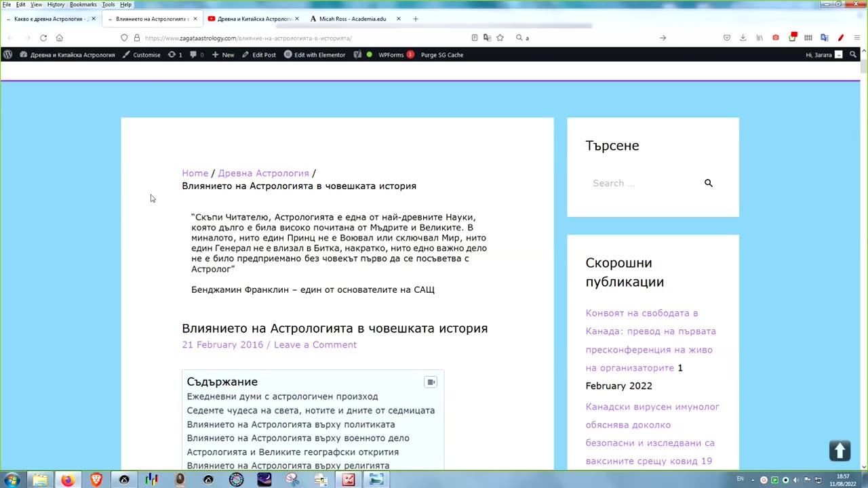Viewport: 868px width, 488px height.
Task: Open WPForms admin menu
Action: click(396, 55)
